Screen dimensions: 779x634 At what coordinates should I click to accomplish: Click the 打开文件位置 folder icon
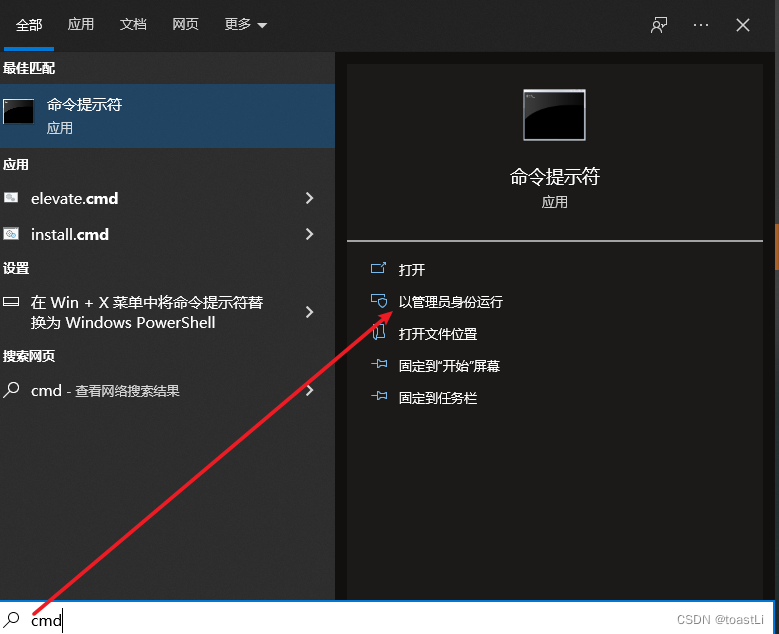coord(379,332)
